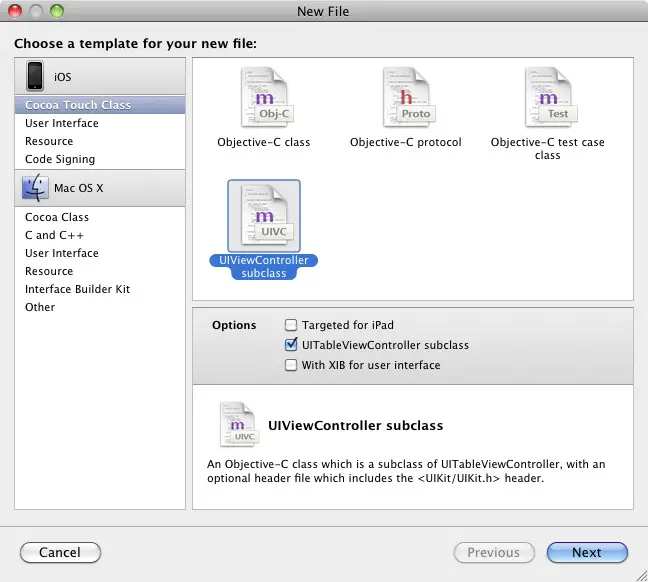Pick the Objective-C test case class icon
The image size is (648, 582).
click(547, 99)
